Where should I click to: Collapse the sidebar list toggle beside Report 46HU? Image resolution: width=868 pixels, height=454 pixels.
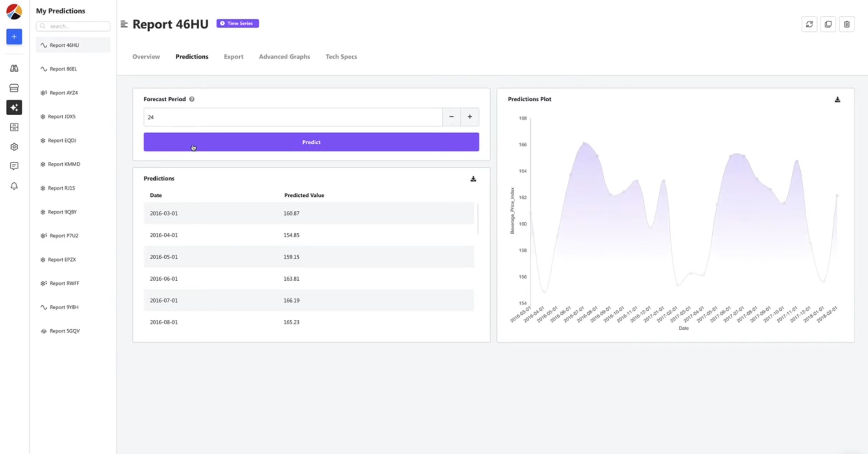pos(124,24)
